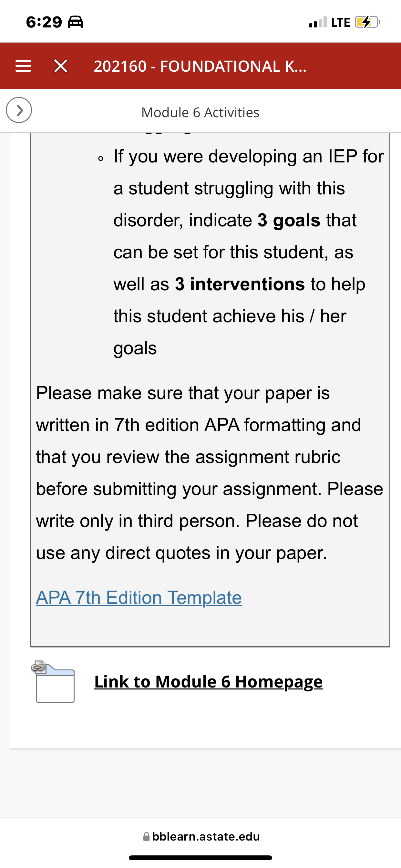This screenshot has width=401, height=868.
Task: Tap the cellular signal bars icon
Action: [317, 22]
